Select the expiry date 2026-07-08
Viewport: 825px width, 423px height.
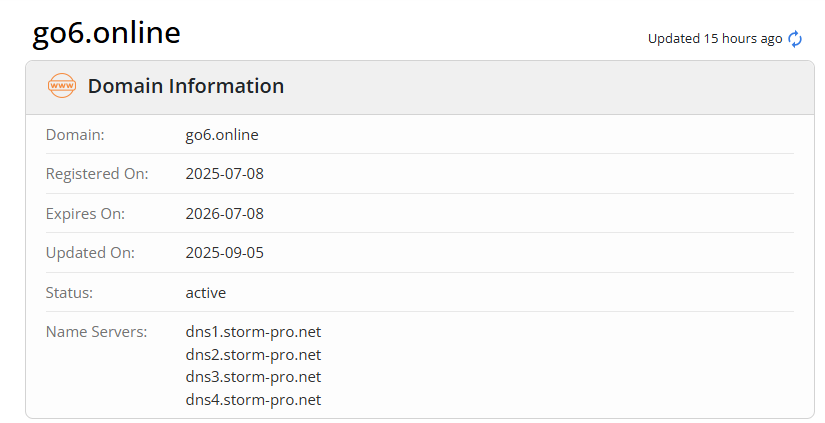[x=225, y=213]
